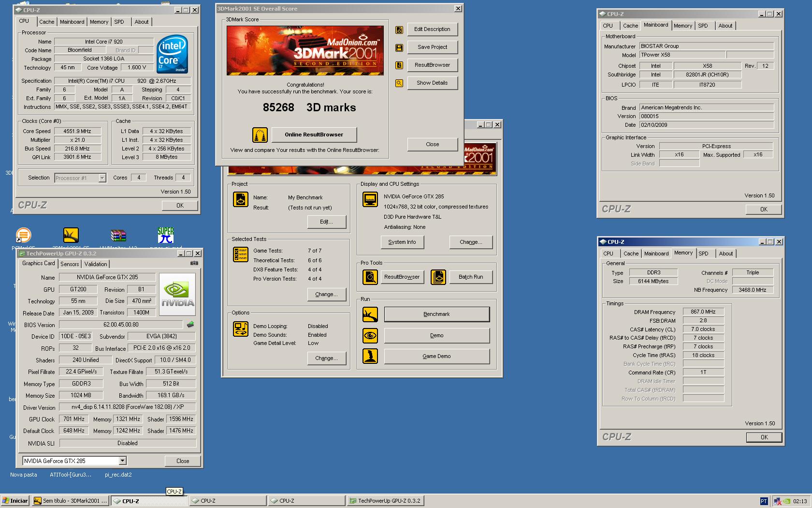Click the Show Details magnifier icon
This screenshot has height=508, width=812.
tap(399, 83)
